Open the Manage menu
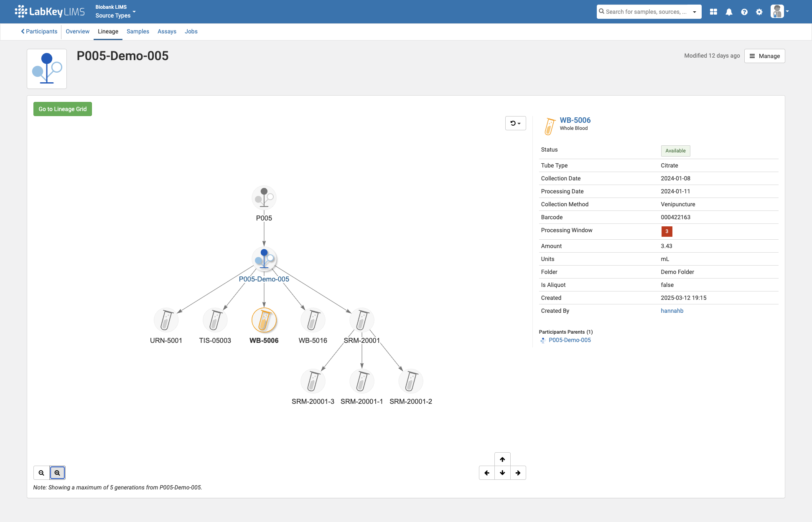 pyautogui.click(x=764, y=56)
